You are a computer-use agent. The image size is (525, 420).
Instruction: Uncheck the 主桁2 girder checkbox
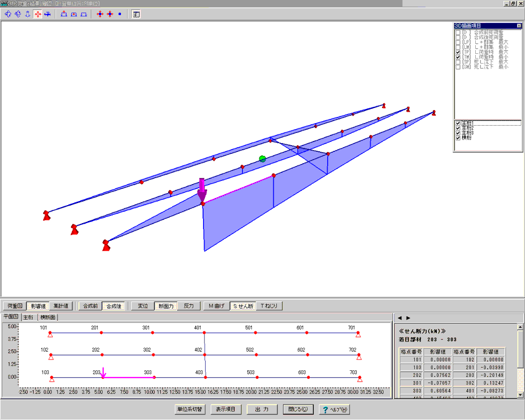tap(458, 128)
